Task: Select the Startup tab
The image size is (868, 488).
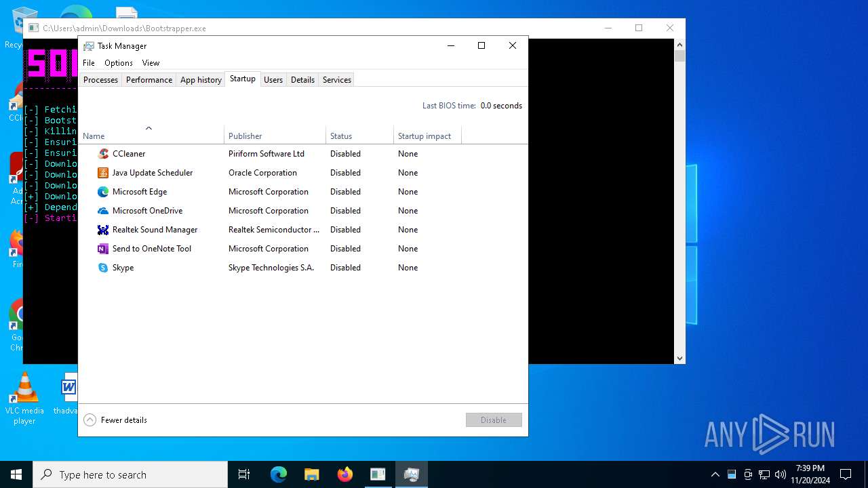Action: pos(243,79)
